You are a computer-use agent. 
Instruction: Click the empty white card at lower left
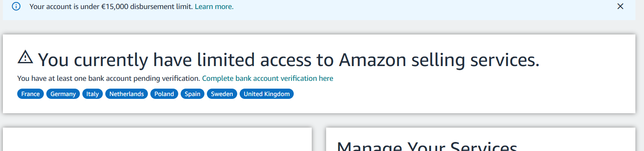pos(157,140)
